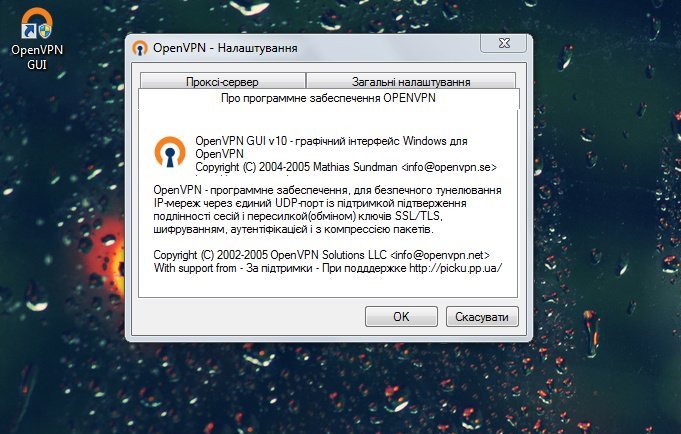Click the large OpenVPN logo in about panel
Screen dimensions: 681x434
(170, 152)
